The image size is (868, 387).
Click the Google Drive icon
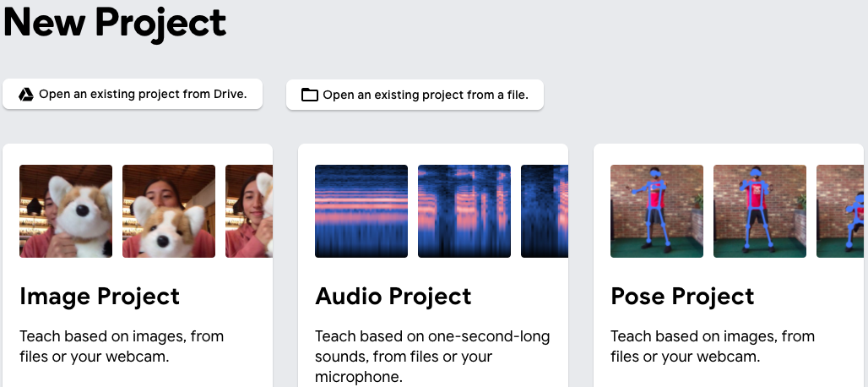pyautogui.click(x=26, y=95)
